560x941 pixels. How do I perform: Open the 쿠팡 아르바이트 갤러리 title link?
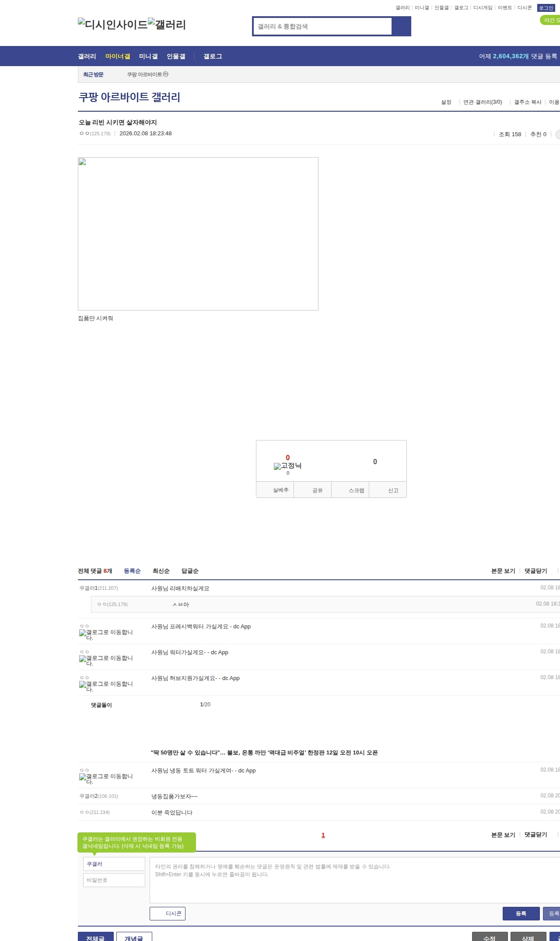pos(129,97)
